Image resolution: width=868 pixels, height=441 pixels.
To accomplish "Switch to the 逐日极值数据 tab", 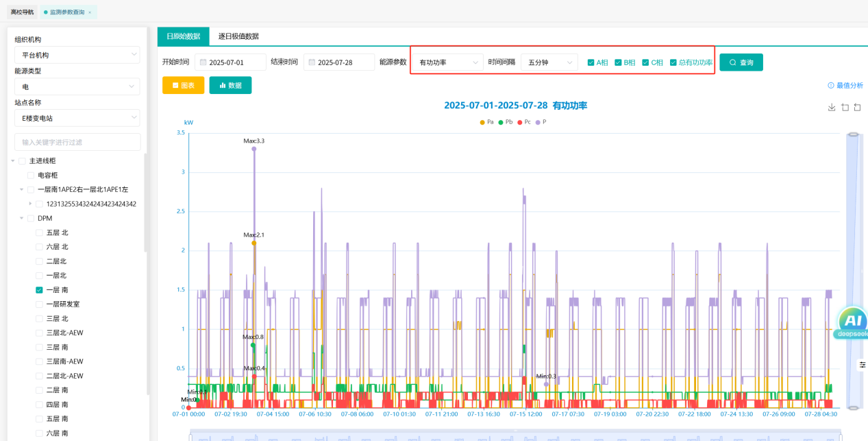I will click(238, 36).
